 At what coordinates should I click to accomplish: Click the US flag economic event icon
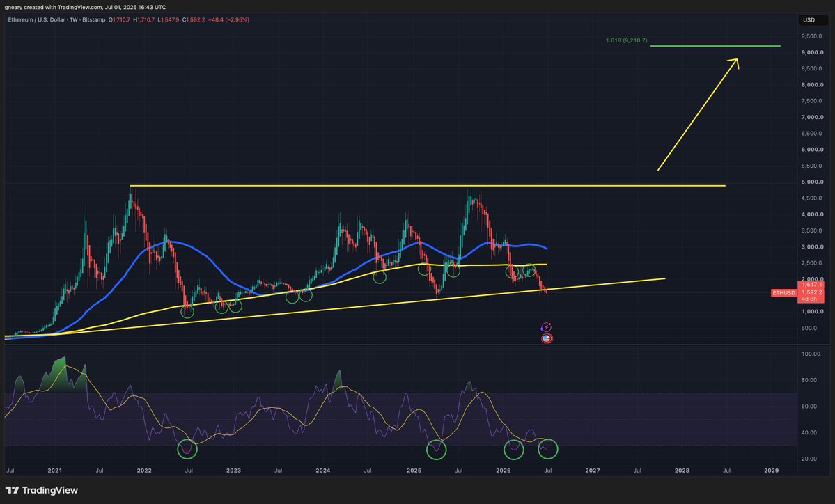[x=547, y=338]
